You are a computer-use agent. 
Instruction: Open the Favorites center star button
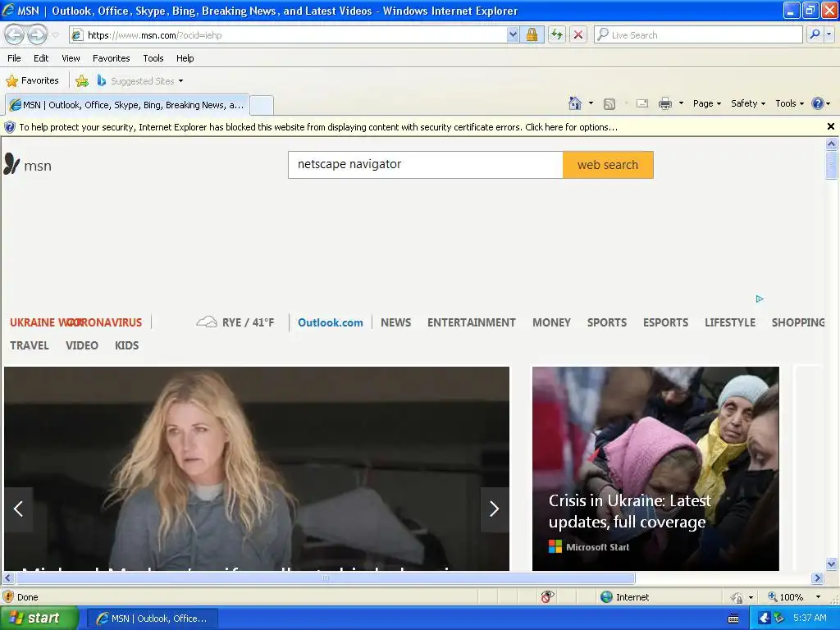pos(32,81)
